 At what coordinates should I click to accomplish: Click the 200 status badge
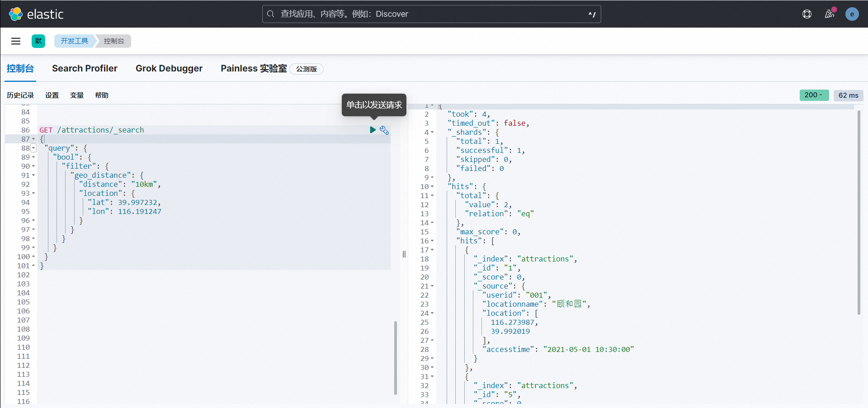pyautogui.click(x=814, y=95)
